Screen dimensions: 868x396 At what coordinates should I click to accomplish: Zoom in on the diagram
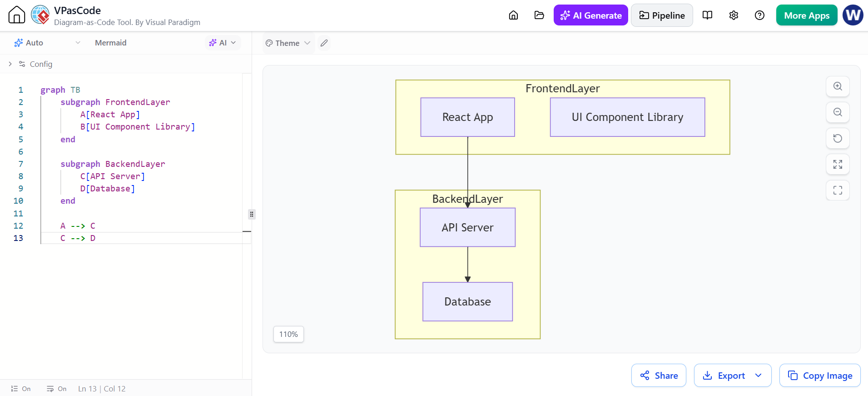tap(838, 86)
